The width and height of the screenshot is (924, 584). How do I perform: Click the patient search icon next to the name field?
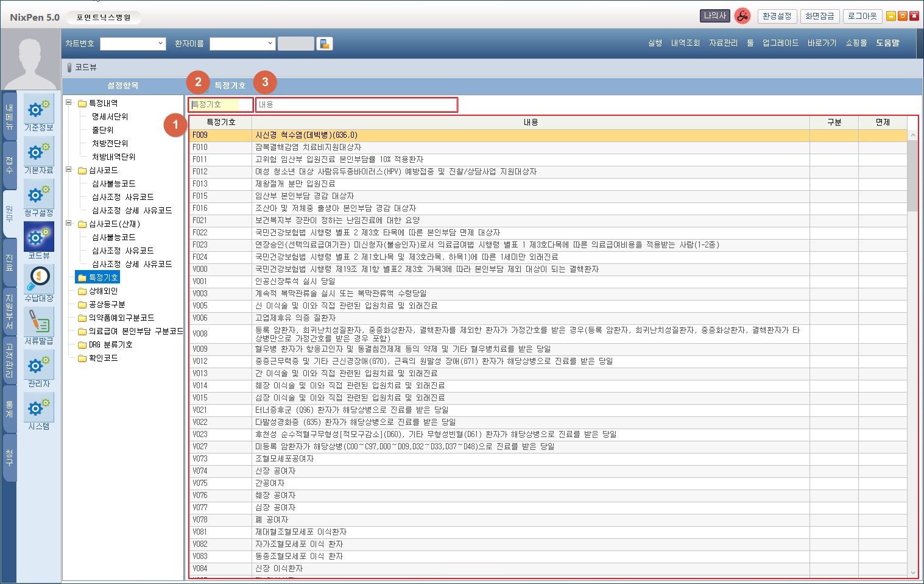[325, 44]
